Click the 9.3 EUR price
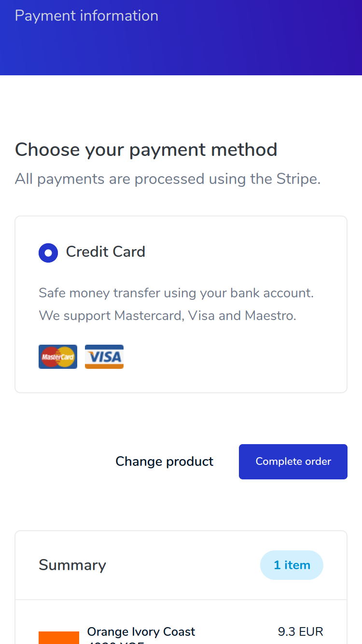 (x=301, y=631)
